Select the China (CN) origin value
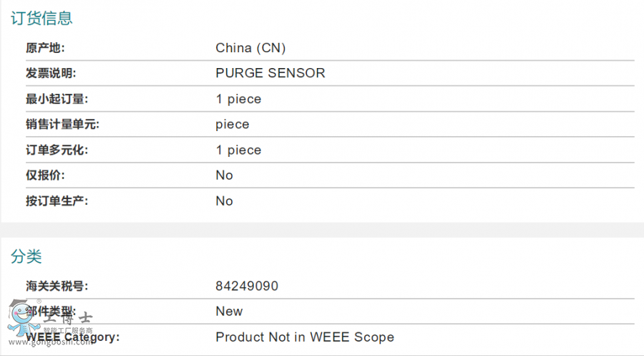The width and height of the screenshot is (644, 356). pyautogui.click(x=250, y=48)
